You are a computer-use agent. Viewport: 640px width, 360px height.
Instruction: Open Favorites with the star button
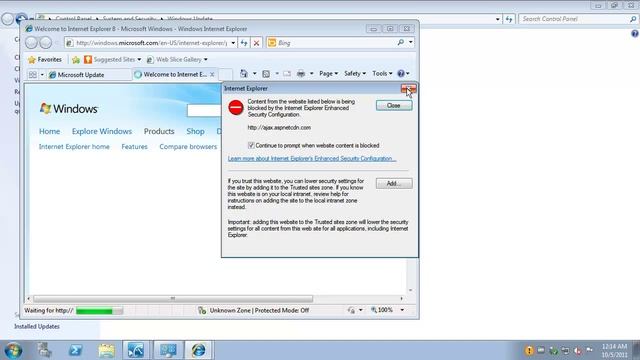(x=44, y=60)
